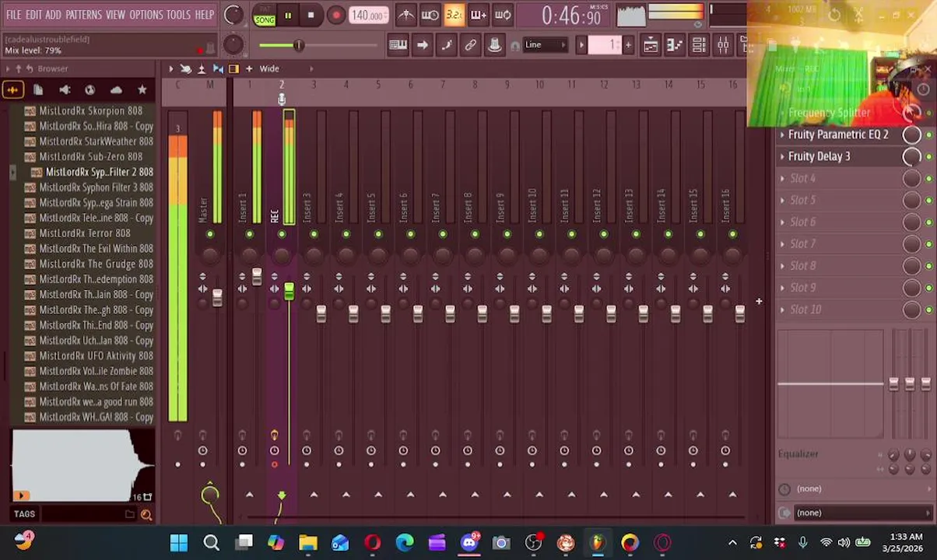The height and width of the screenshot is (560, 937).
Task: Click the red record button
Action: (x=335, y=16)
